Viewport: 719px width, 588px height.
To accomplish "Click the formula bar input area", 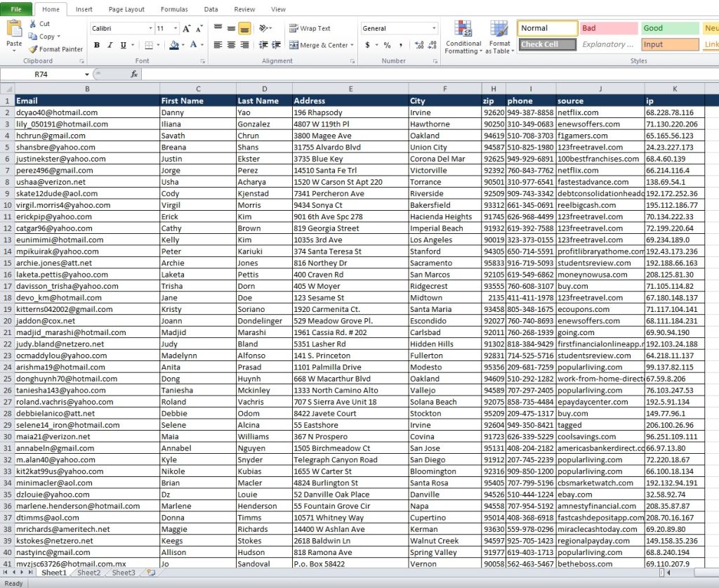I will (430, 74).
